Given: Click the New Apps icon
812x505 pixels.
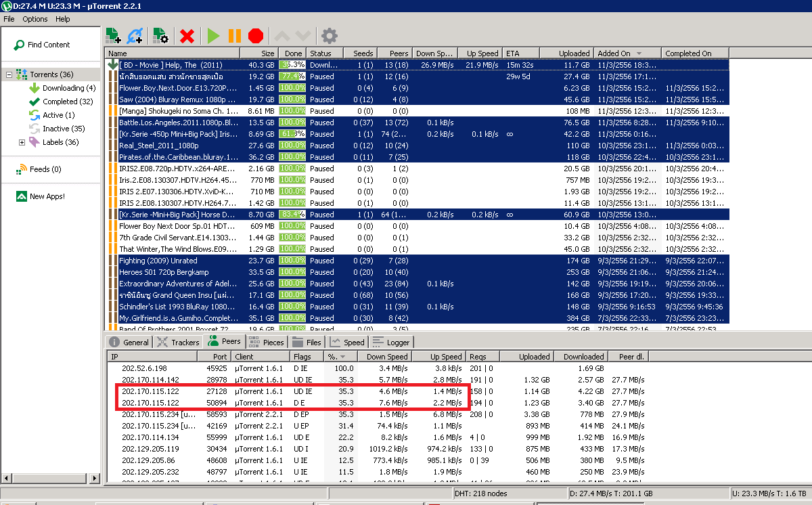Looking at the screenshot, I should click(x=22, y=196).
